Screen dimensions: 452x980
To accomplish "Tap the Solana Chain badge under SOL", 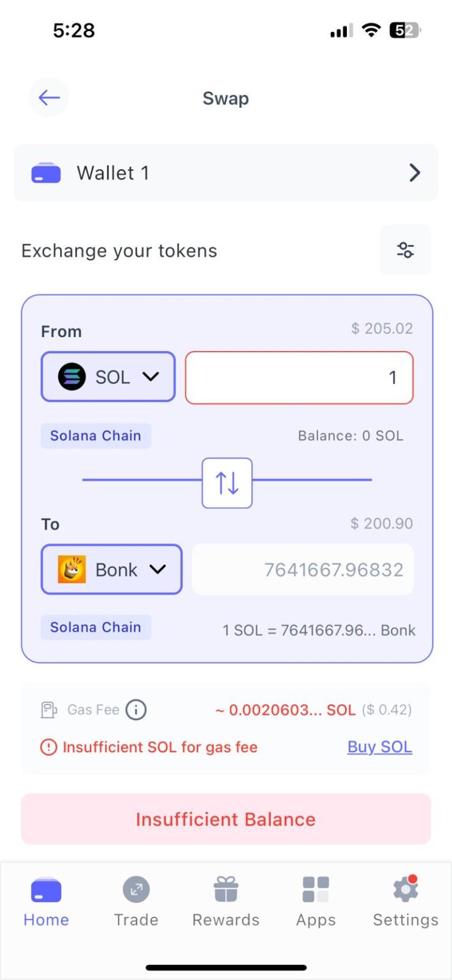I will [96, 436].
